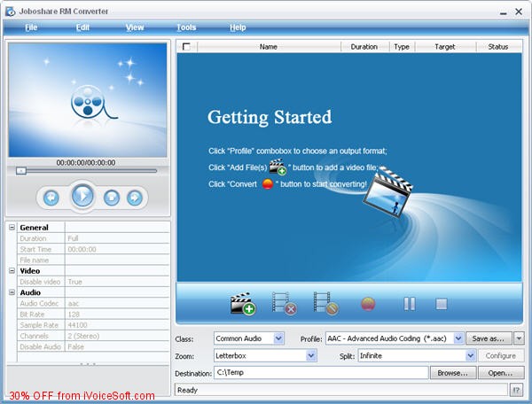
Task: Click the Bit Rate value '128'
Action: pos(117,315)
